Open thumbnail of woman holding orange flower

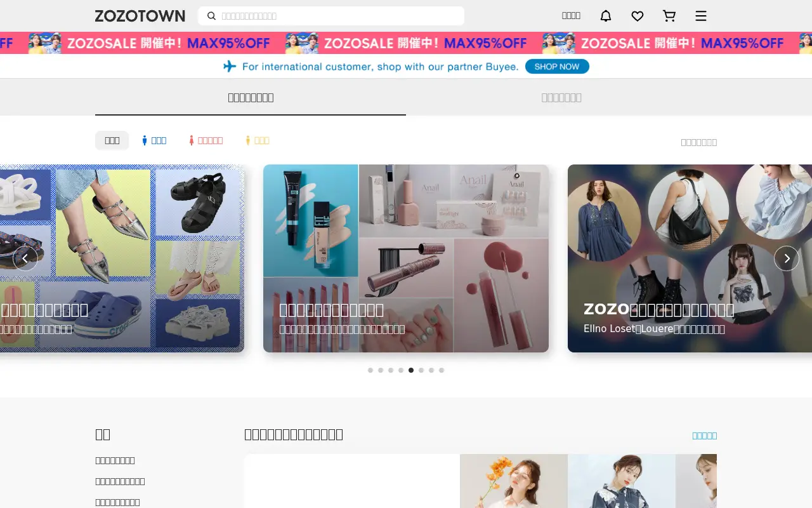514,481
